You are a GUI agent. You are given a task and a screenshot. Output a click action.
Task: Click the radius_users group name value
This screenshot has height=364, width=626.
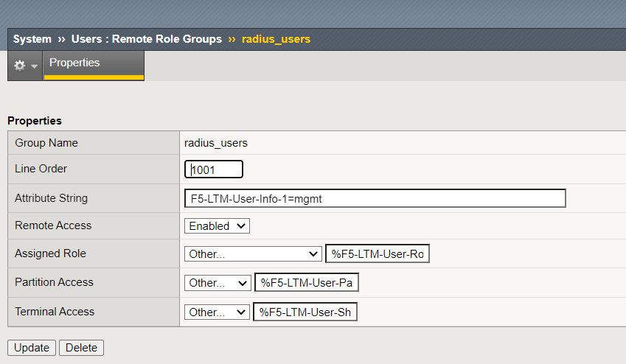coord(216,143)
